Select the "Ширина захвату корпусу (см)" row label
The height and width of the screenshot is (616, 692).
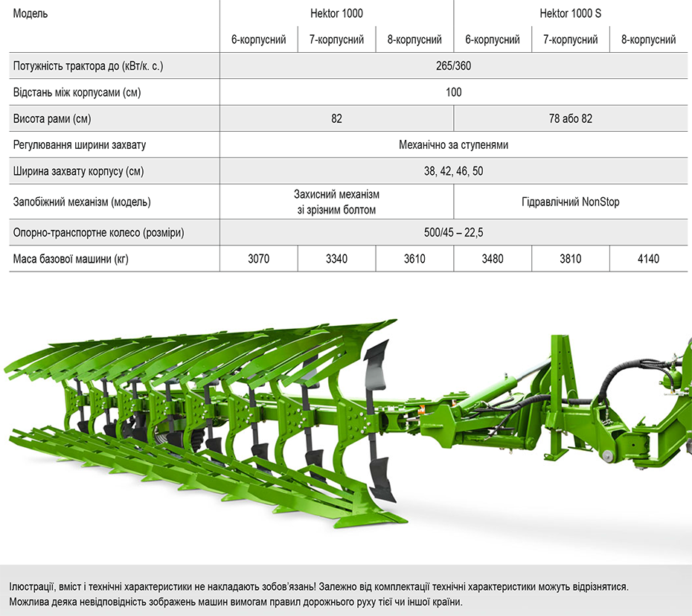point(79,171)
